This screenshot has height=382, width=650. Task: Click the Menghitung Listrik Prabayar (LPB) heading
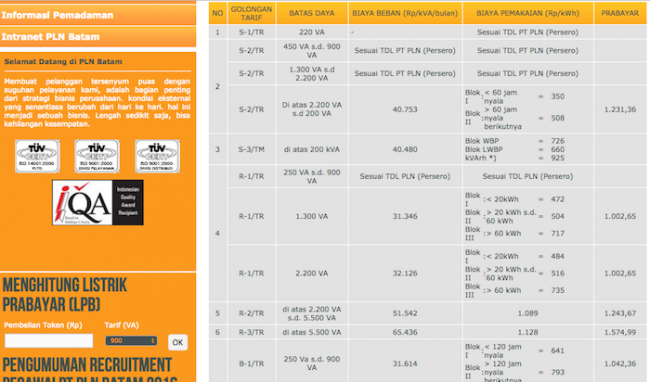pos(65,295)
